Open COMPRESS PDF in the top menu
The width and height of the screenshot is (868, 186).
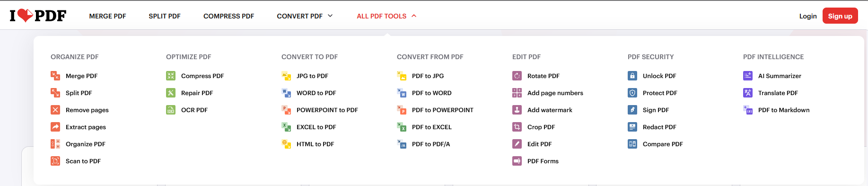(228, 16)
